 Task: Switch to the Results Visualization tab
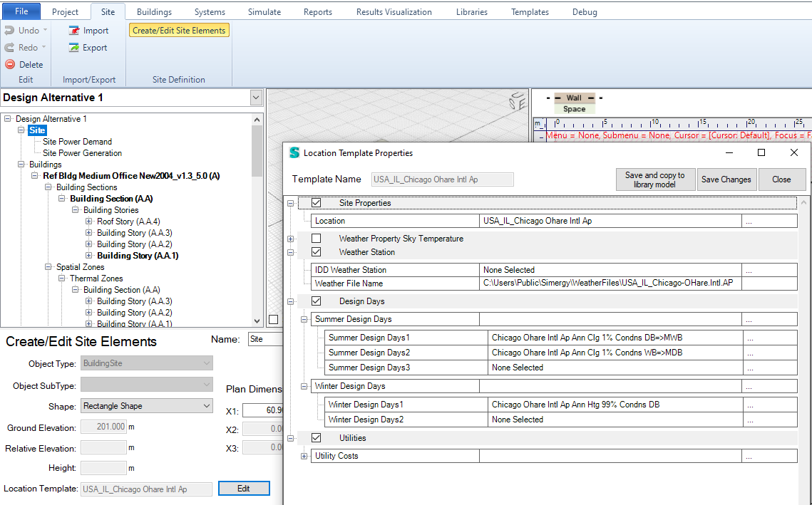tap(394, 12)
